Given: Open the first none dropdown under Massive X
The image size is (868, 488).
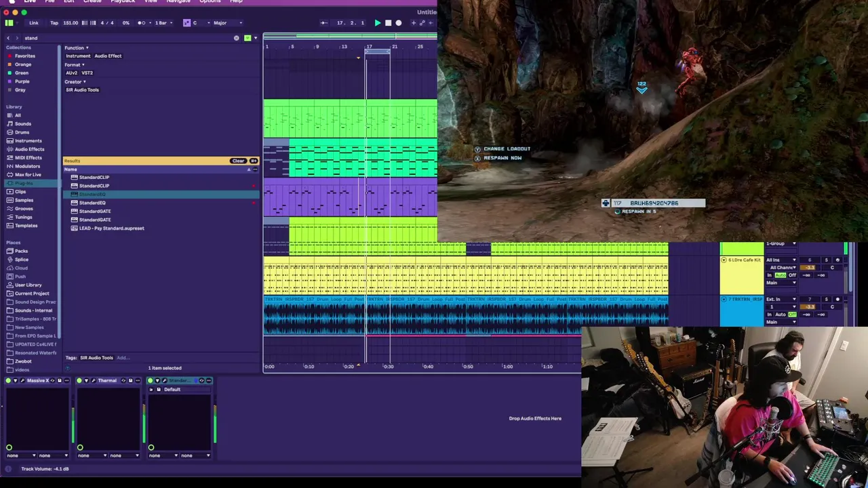Looking at the screenshot, I should click(x=21, y=455).
